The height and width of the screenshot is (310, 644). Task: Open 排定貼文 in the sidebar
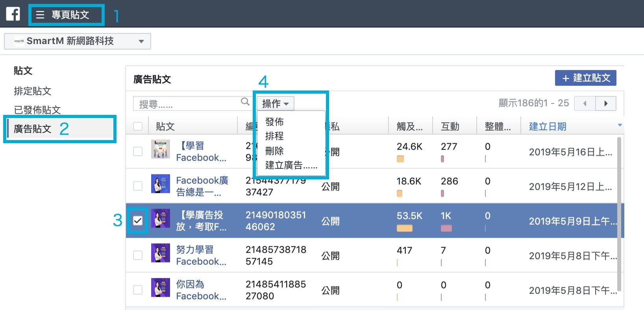33,91
